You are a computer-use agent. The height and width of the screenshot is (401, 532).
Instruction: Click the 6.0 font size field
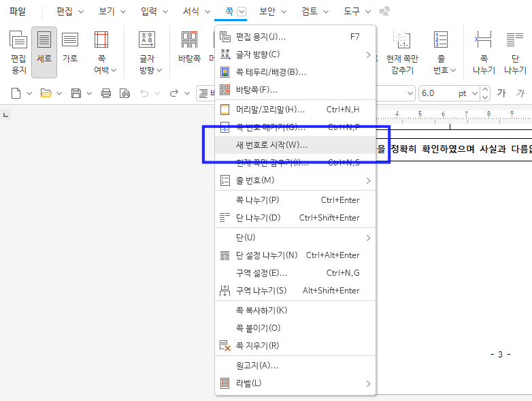click(437, 93)
